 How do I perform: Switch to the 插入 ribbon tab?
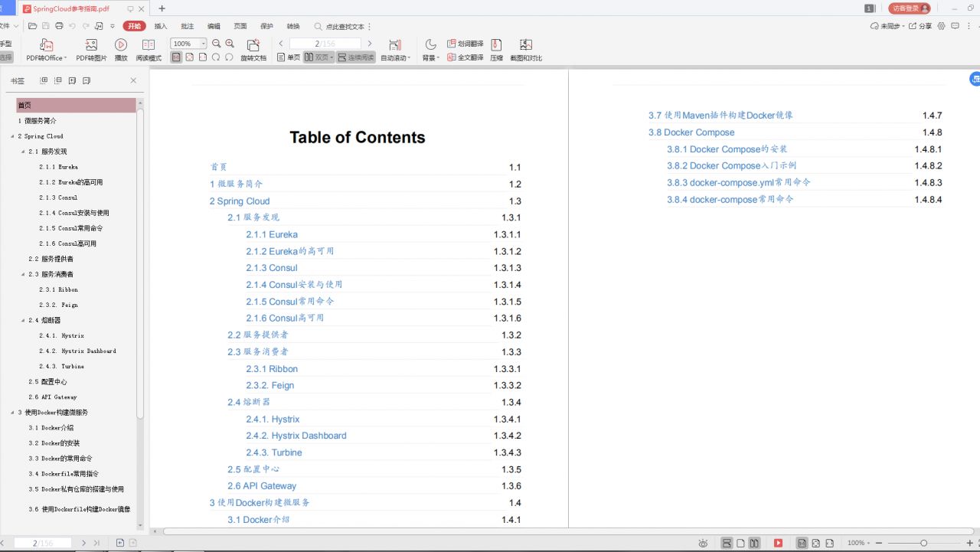tap(161, 25)
